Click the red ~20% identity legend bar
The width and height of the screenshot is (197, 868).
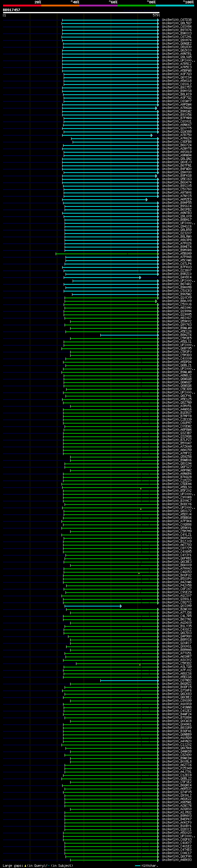coord(22,6)
